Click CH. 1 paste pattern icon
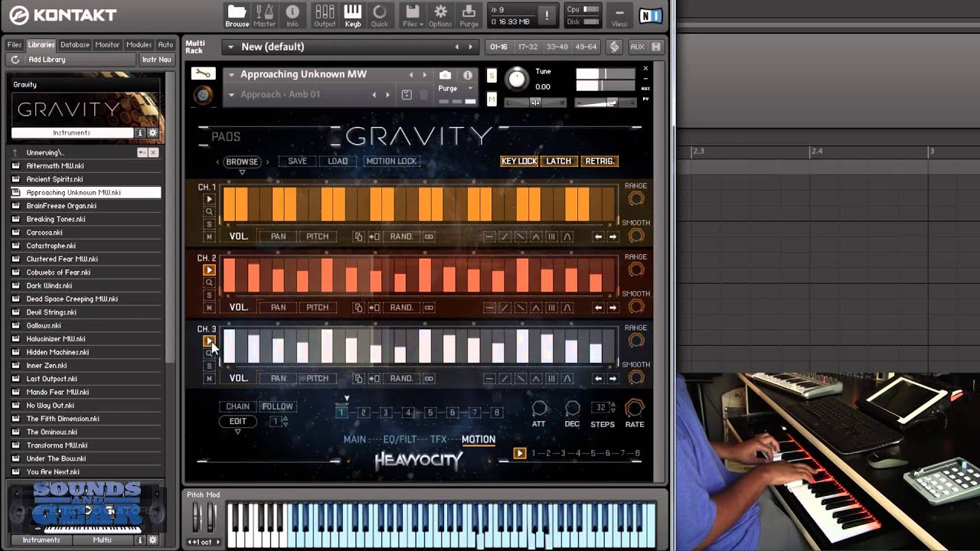 click(x=374, y=236)
